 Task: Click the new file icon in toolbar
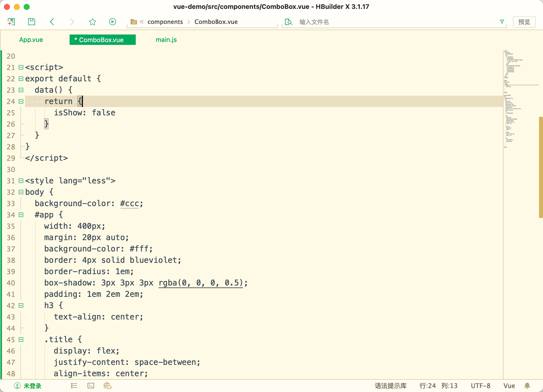[x=11, y=22]
